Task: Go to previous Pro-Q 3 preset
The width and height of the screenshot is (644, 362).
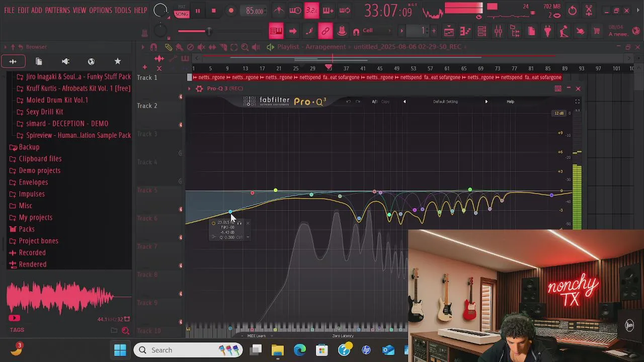Action: (x=405, y=102)
